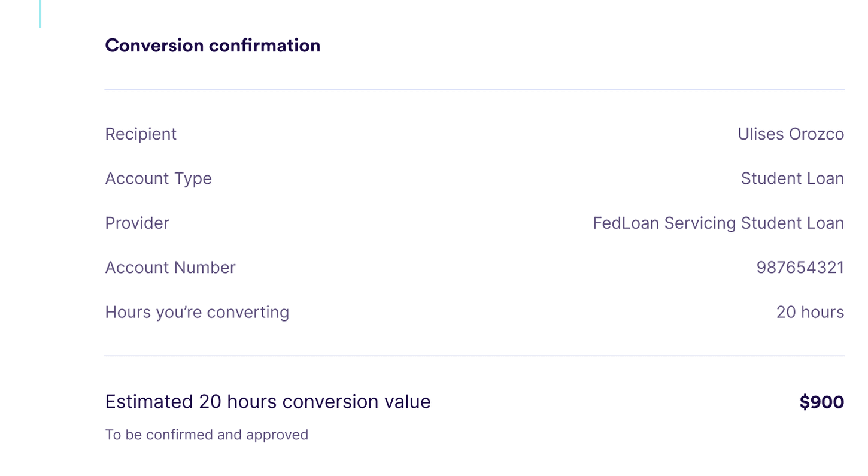Click the $900 conversion amount
The width and height of the screenshot is (868, 476).
point(821,402)
